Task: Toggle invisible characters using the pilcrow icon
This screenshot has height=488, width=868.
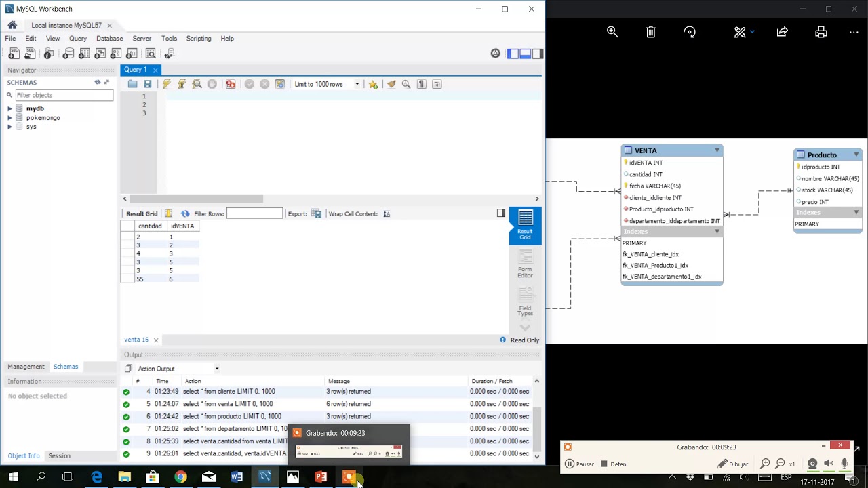Action: (x=422, y=84)
